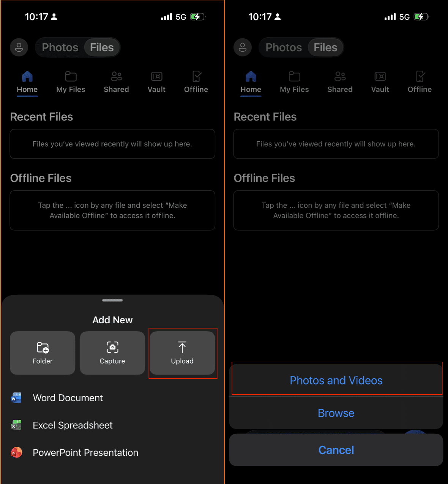Go to the Offline section
The width and height of the screenshot is (448, 484).
tap(196, 82)
